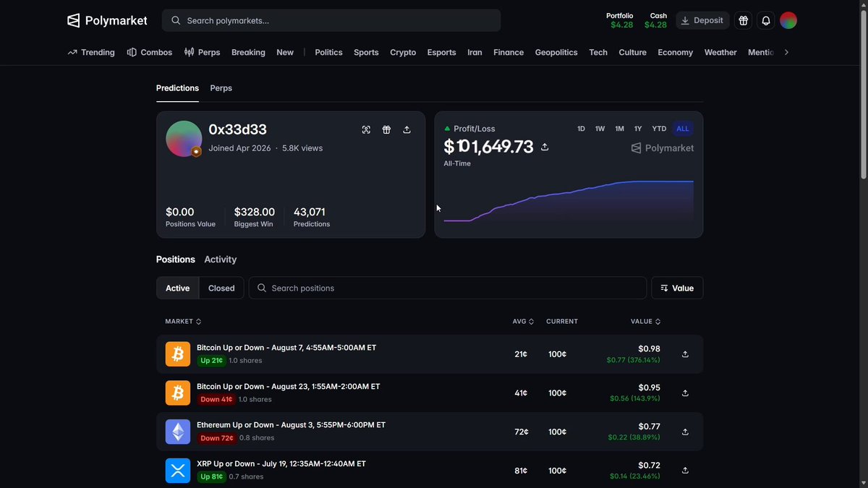
Task: Click the Polymarket logo
Action: (x=107, y=20)
